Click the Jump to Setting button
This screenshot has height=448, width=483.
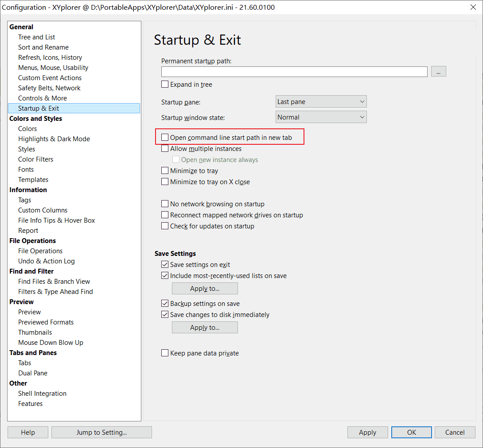(x=101, y=433)
